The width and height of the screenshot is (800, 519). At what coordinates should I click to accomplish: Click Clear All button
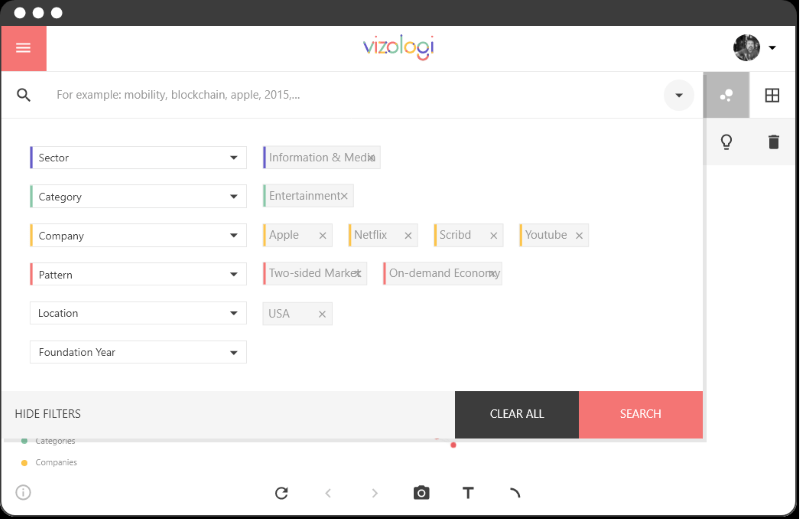(x=517, y=414)
